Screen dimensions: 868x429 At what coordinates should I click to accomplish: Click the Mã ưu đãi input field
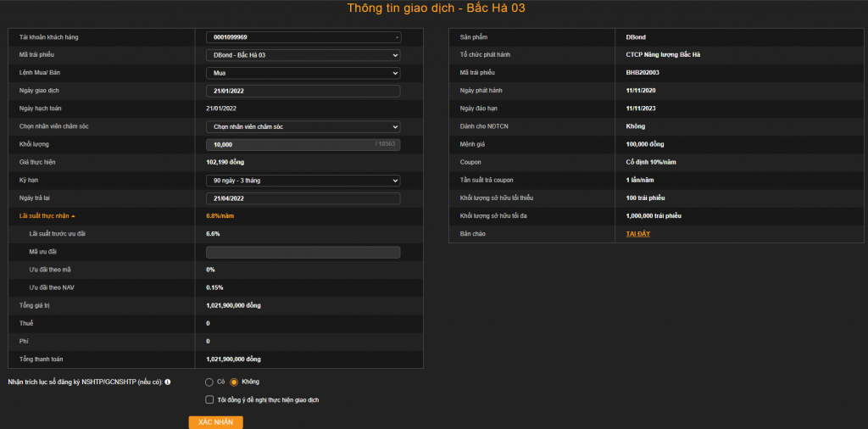tap(303, 252)
